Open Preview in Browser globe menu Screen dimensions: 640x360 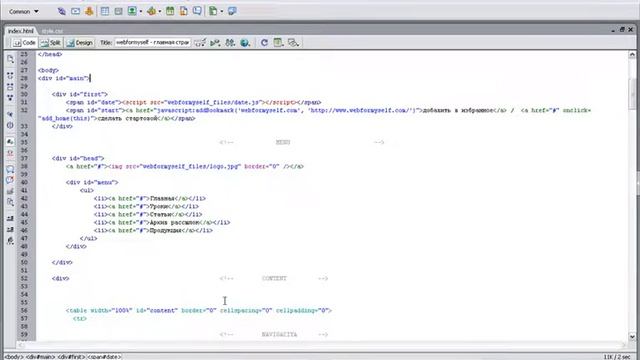(245, 42)
